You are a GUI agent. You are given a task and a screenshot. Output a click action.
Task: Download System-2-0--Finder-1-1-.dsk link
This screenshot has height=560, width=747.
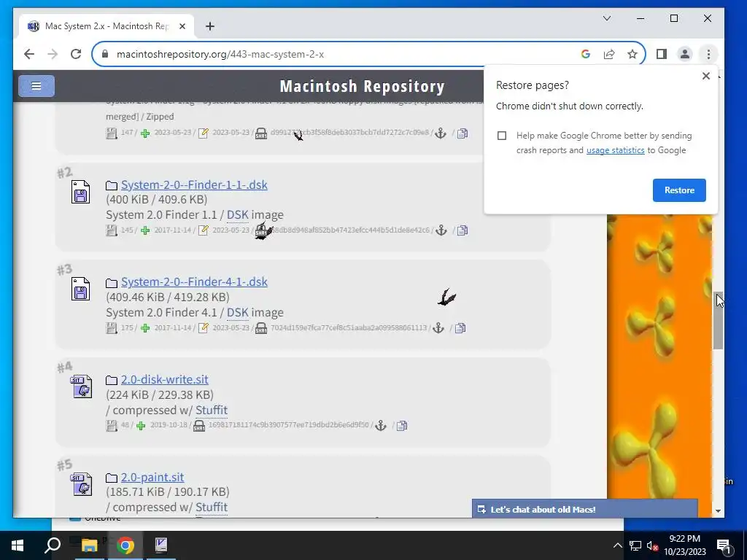coord(194,184)
